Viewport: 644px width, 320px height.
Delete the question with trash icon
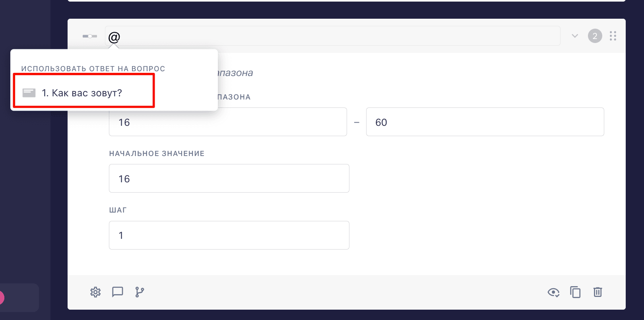click(x=597, y=292)
